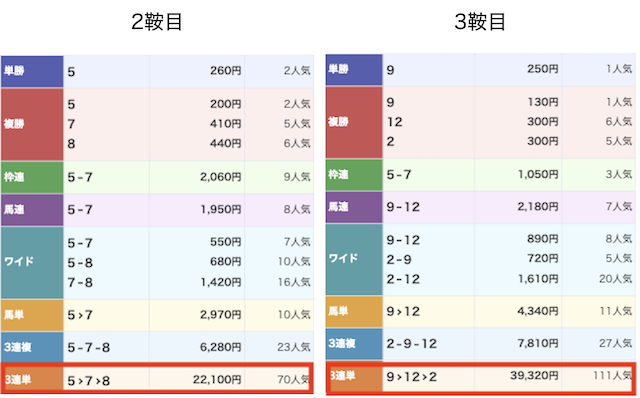
Task: Click the 111人気 popularity value
Action: 612,375
